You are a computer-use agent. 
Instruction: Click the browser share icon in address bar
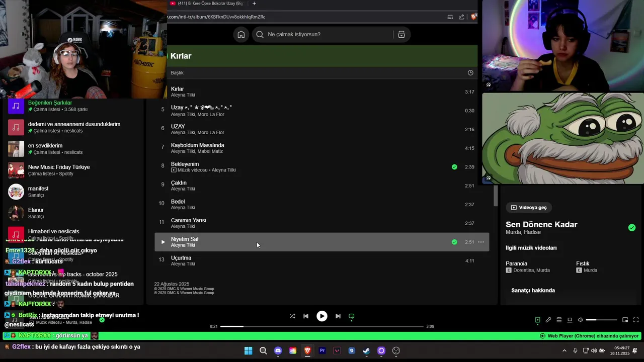(x=461, y=17)
